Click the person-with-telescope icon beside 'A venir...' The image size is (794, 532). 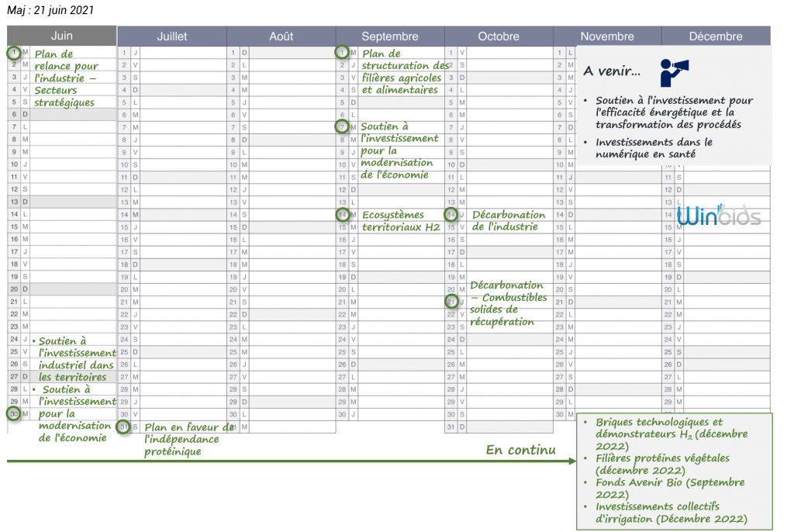pyautogui.click(x=674, y=72)
